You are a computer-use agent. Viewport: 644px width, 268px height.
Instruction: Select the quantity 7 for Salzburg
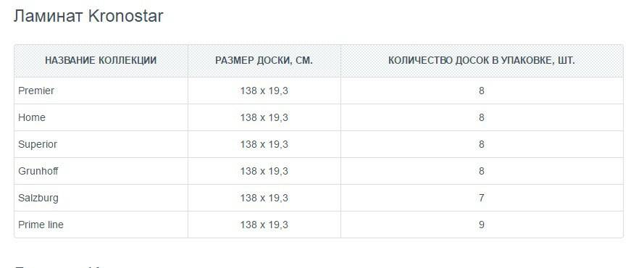point(481,198)
